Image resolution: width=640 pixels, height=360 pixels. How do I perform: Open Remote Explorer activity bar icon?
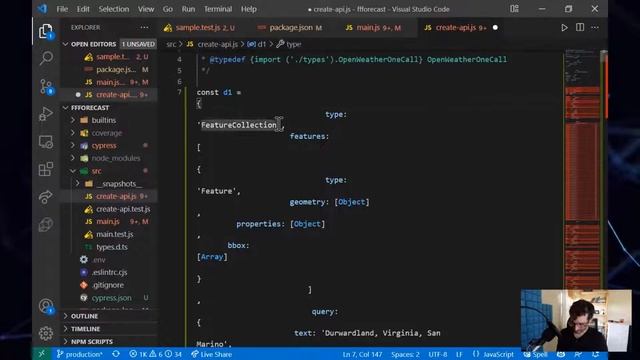pos(46,142)
